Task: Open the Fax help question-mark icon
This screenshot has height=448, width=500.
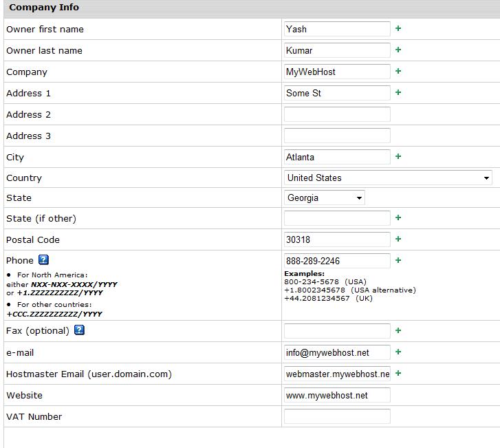Action: (x=79, y=330)
